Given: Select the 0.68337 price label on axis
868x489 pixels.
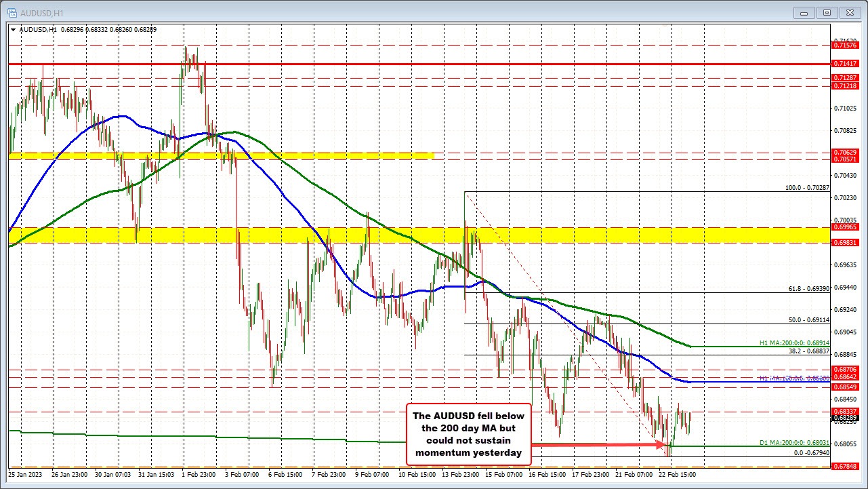Looking at the screenshot, I should point(845,411).
